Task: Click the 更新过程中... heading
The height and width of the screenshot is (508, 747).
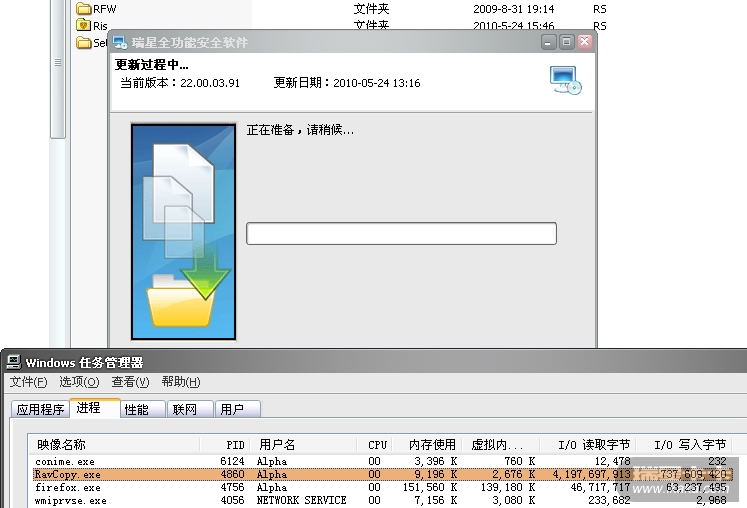Action: click(151, 64)
